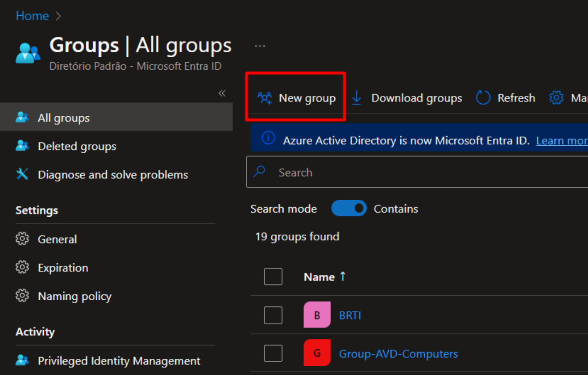Select All groups in sidebar
Viewport: 588px width, 375px height.
[x=116, y=117]
